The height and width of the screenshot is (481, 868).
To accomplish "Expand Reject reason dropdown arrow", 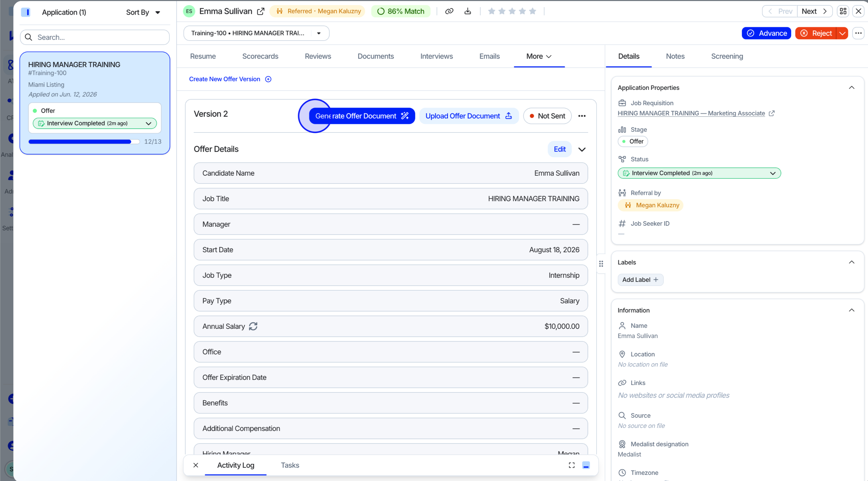I will click(842, 33).
